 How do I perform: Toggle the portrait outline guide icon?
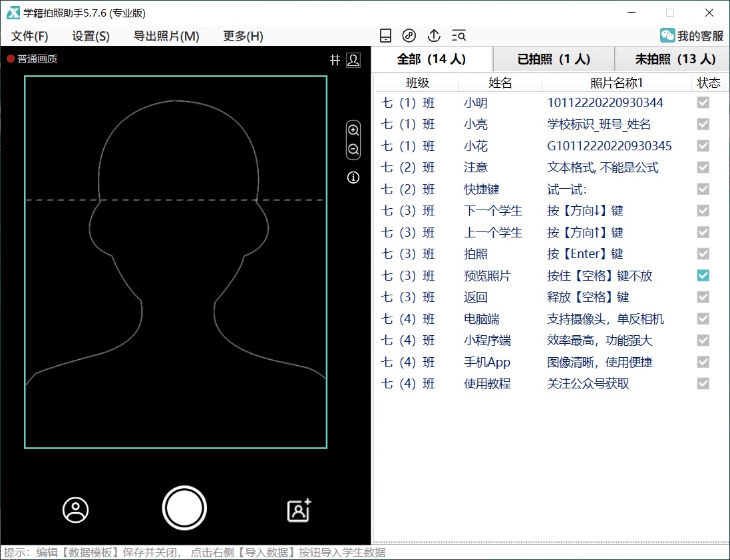pyautogui.click(x=353, y=60)
